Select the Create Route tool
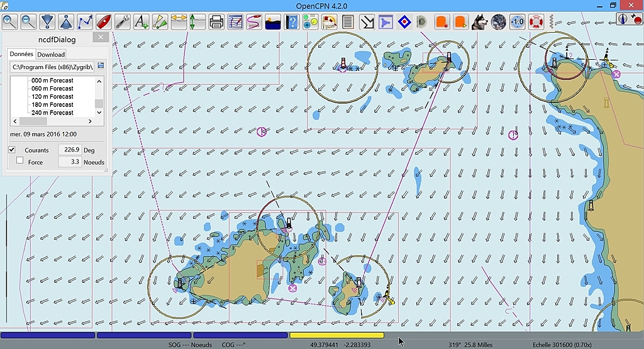Image resolution: width=644 pixels, height=349 pixels. pos(85,21)
